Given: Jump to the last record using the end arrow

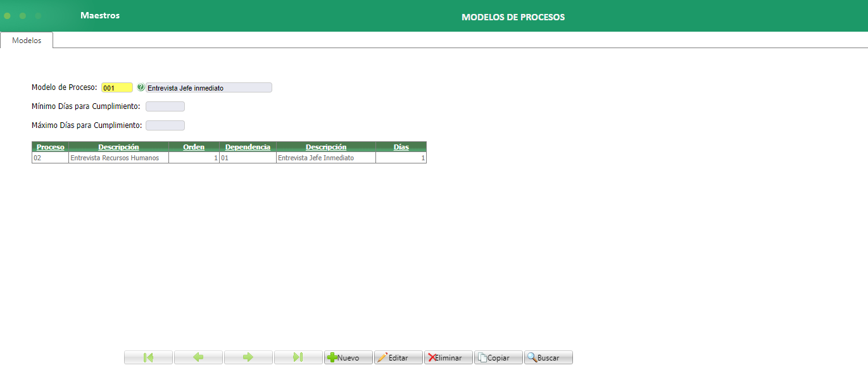Looking at the screenshot, I should tap(298, 357).
